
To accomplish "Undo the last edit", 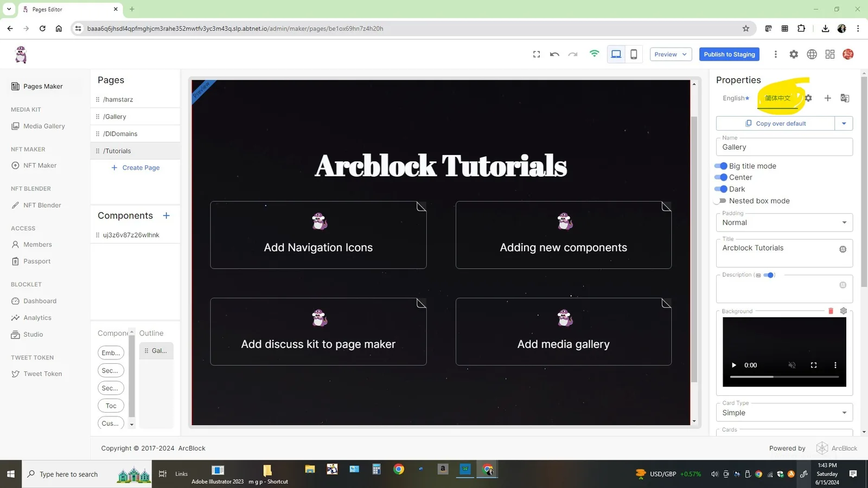I will [x=554, y=54].
